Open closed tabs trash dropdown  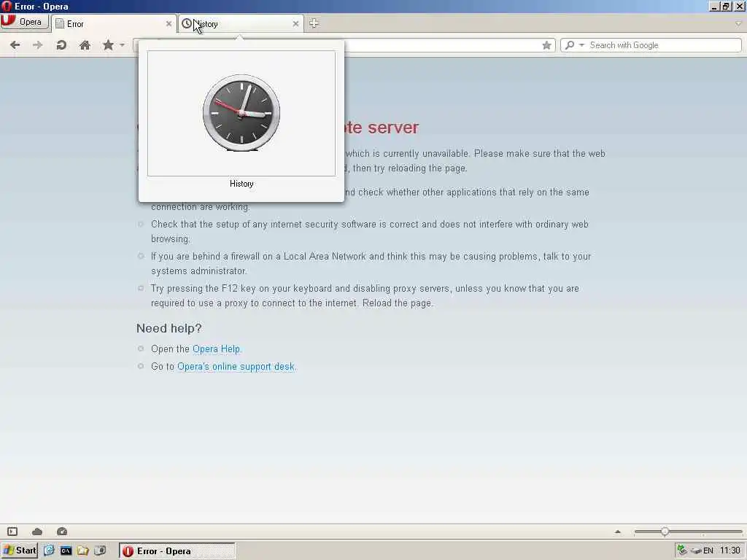click(738, 23)
